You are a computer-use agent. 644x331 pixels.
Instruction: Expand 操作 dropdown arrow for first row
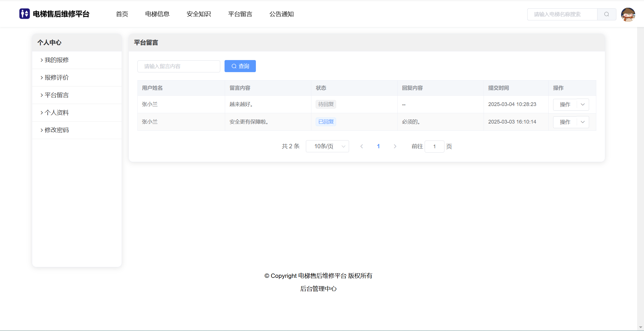583,105
